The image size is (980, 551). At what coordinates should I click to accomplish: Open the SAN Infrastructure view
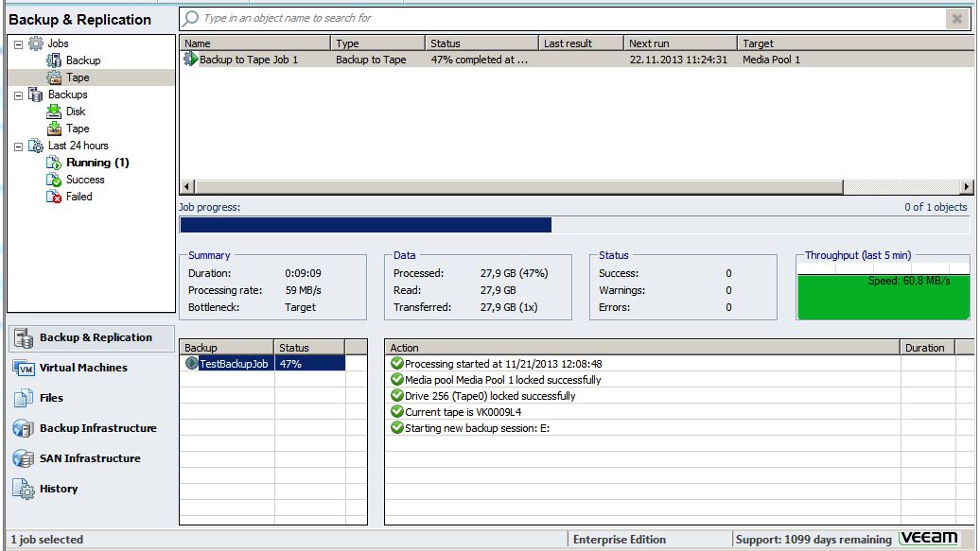92,458
